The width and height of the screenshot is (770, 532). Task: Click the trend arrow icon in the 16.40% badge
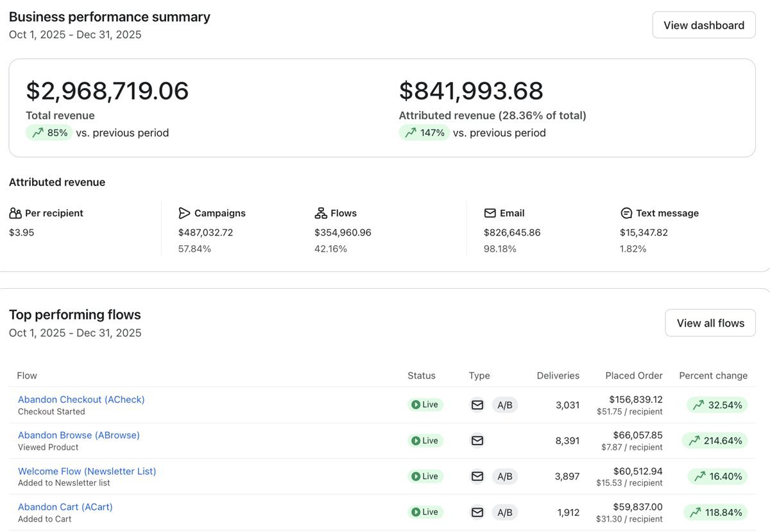(x=699, y=477)
